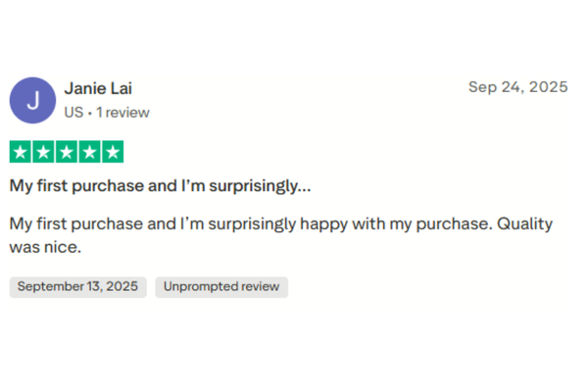Select the second green rating star

pyautogui.click(x=43, y=152)
